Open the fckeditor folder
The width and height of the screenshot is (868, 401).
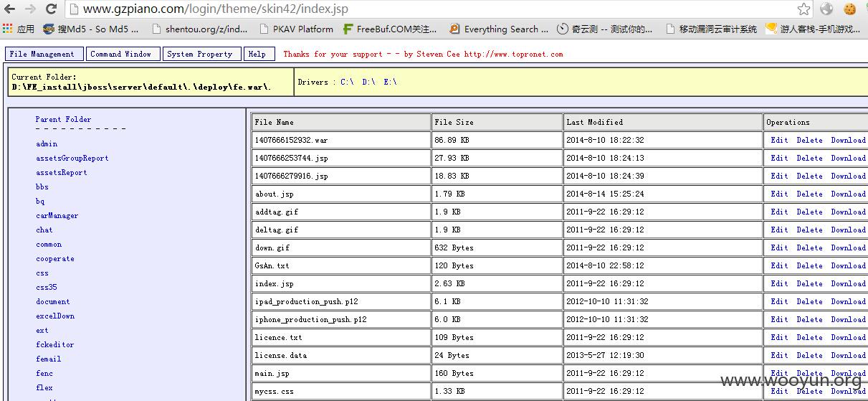coord(55,345)
